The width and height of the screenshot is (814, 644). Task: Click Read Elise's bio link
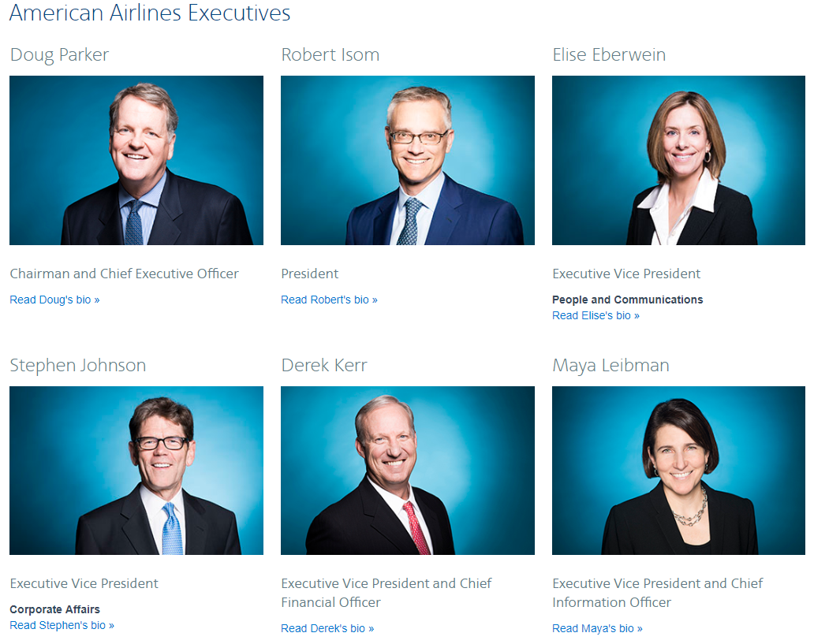point(596,315)
